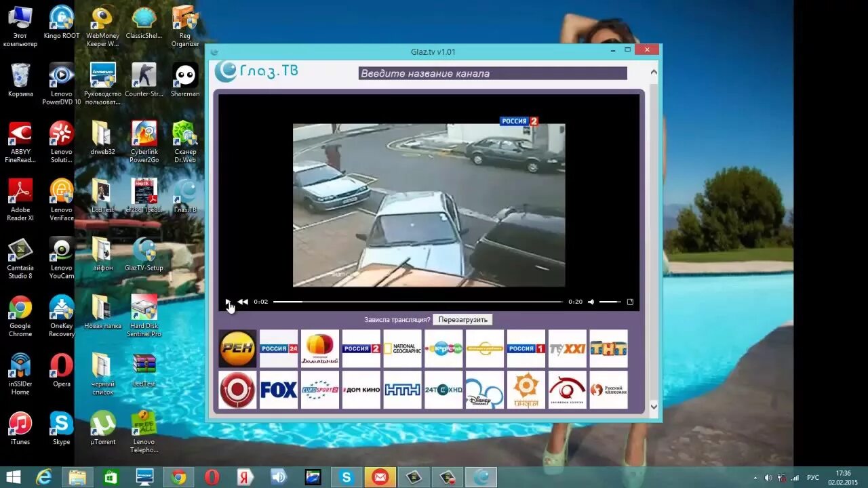
Task: Open Internet Explorer from the taskbar
Action: pos(44,477)
